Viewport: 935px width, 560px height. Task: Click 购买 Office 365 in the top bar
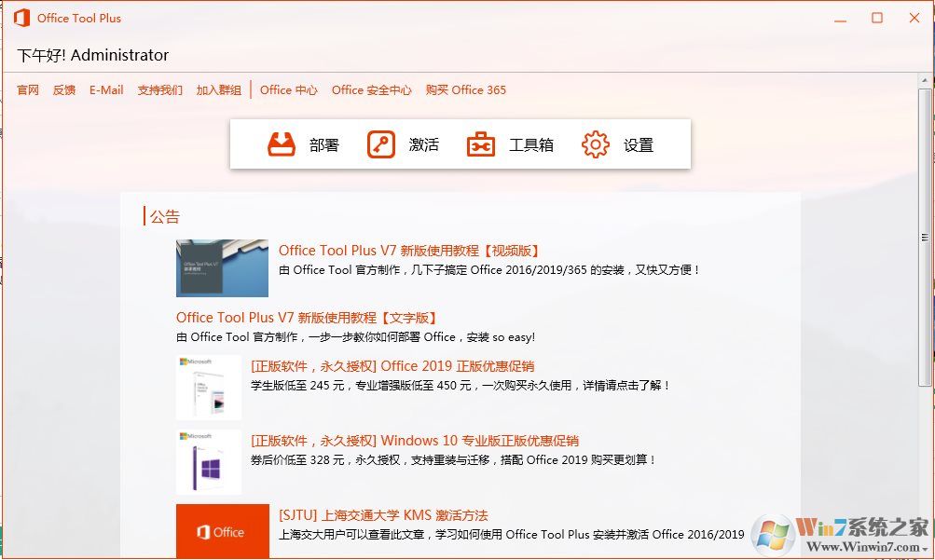pos(466,89)
